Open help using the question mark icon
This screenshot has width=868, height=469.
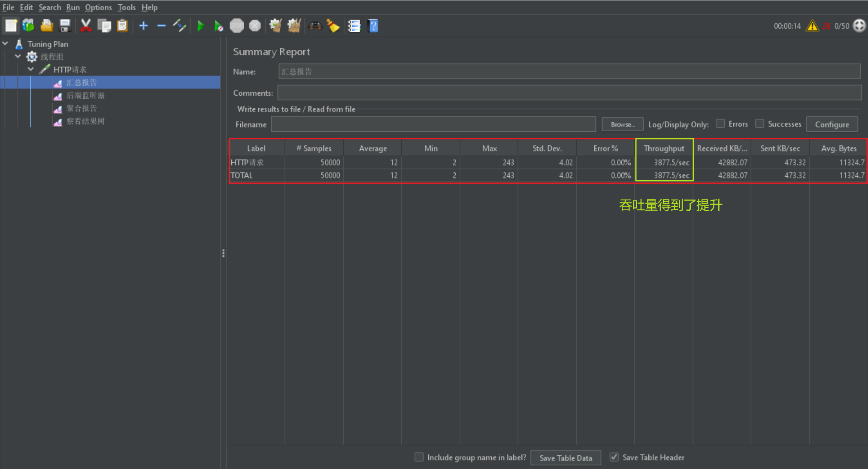click(373, 26)
